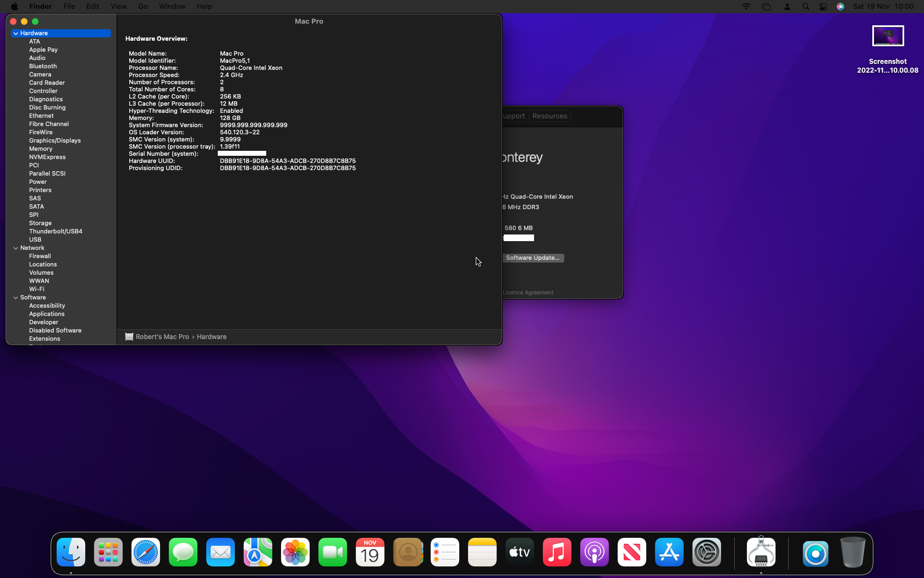Click Software Update button in About window
Screen dimensions: 924x578
point(533,258)
